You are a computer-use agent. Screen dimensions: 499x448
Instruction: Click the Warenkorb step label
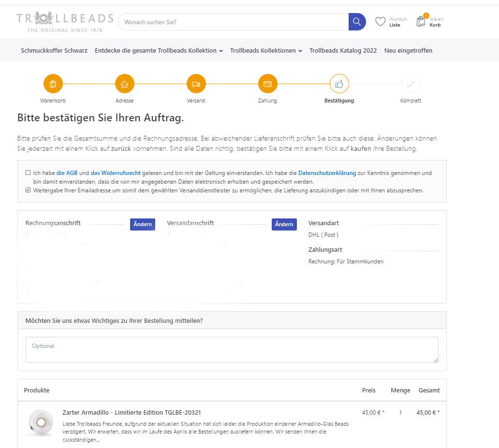pos(53,101)
